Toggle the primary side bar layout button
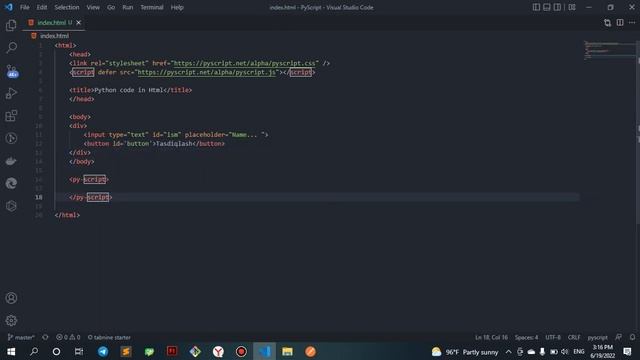 coord(536,7)
